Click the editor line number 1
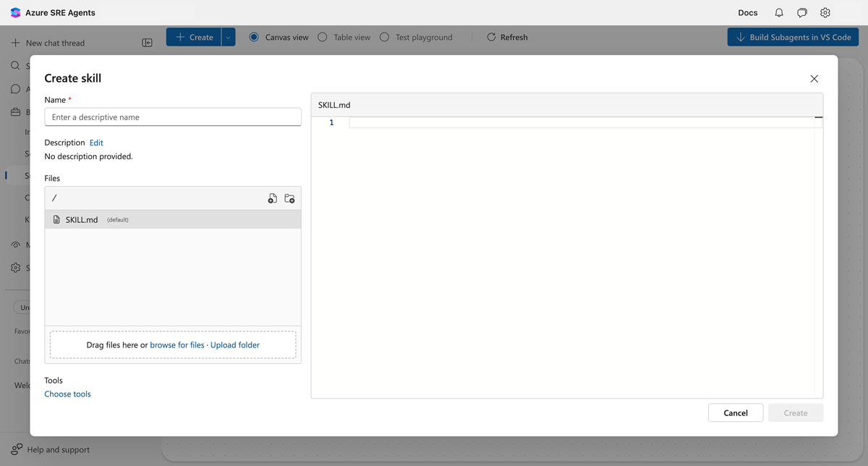This screenshot has height=466, width=868. (x=331, y=122)
